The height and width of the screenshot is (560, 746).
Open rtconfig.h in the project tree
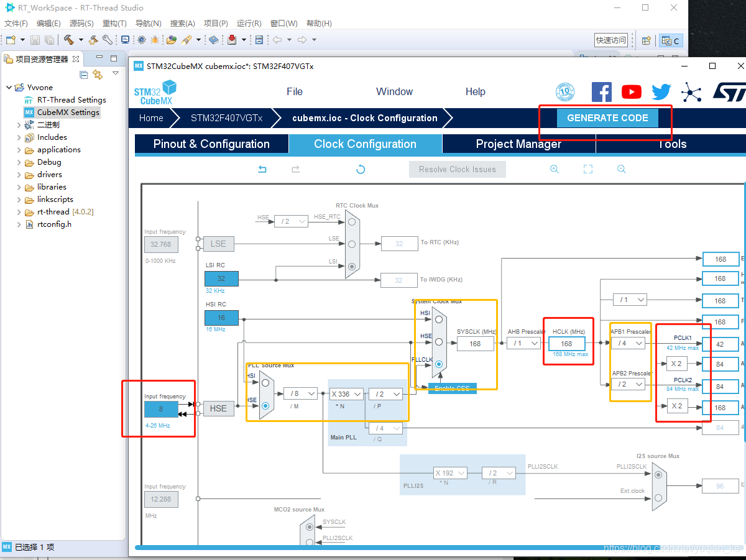[x=54, y=224]
